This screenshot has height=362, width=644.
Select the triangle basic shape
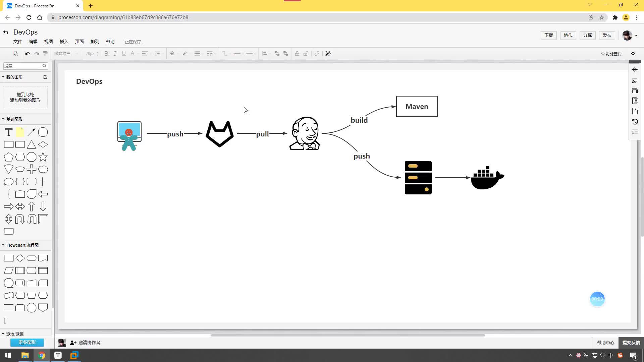point(32,145)
